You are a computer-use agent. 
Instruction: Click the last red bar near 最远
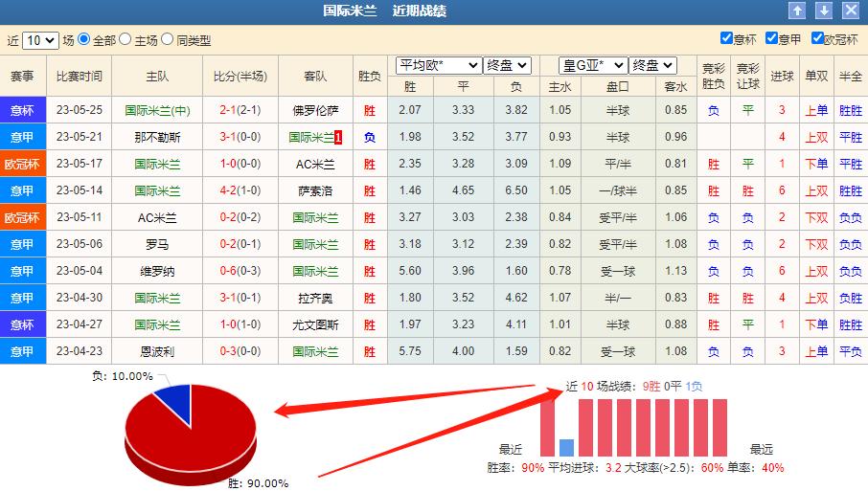[x=720, y=428]
